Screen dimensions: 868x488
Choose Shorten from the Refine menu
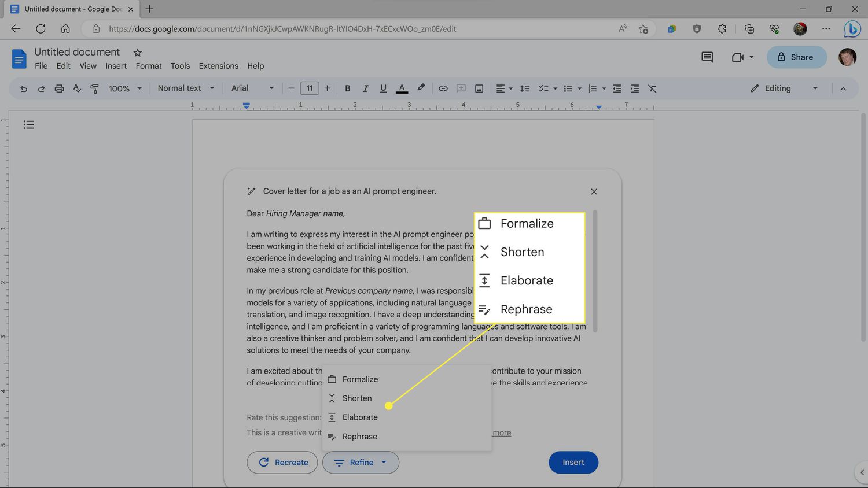coord(356,398)
